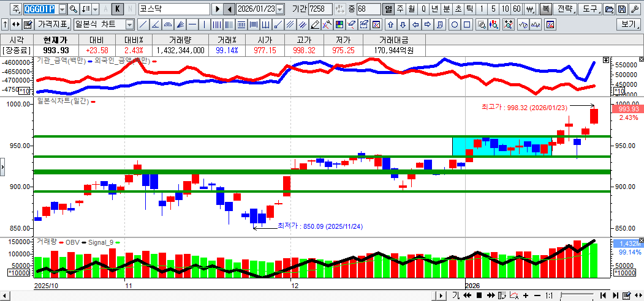This screenshot has height=301, width=644.
Task: Pick the Fibonacci arc drawing tool
Action: coord(168,25)
